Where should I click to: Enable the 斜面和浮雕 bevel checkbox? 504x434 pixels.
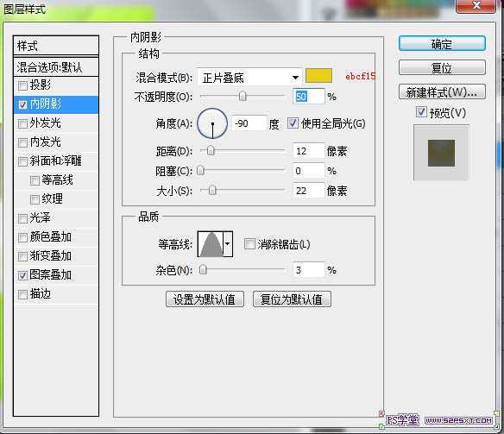pyautogui.click(x=22, y=161)
